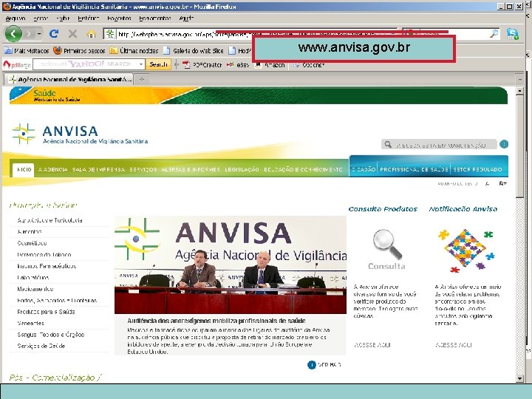Screen dimensions: 532x399
Task: Click the pdfforge toolbar logo
Action: [x=17, y=64]
